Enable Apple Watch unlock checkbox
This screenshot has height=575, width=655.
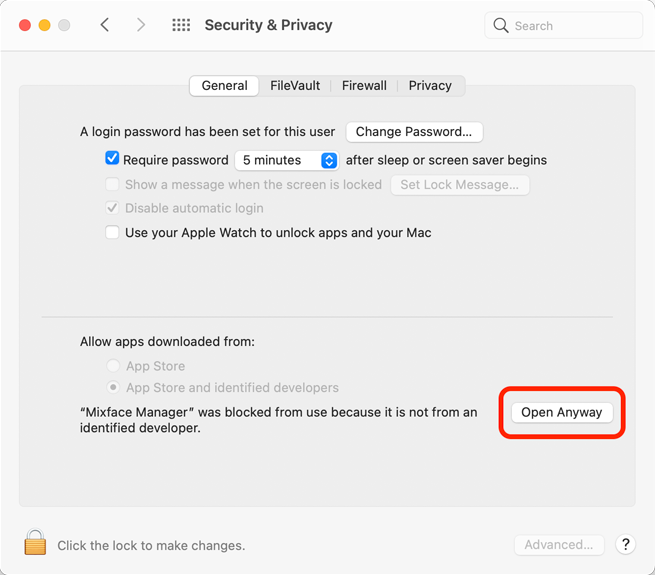coord(113,232)
